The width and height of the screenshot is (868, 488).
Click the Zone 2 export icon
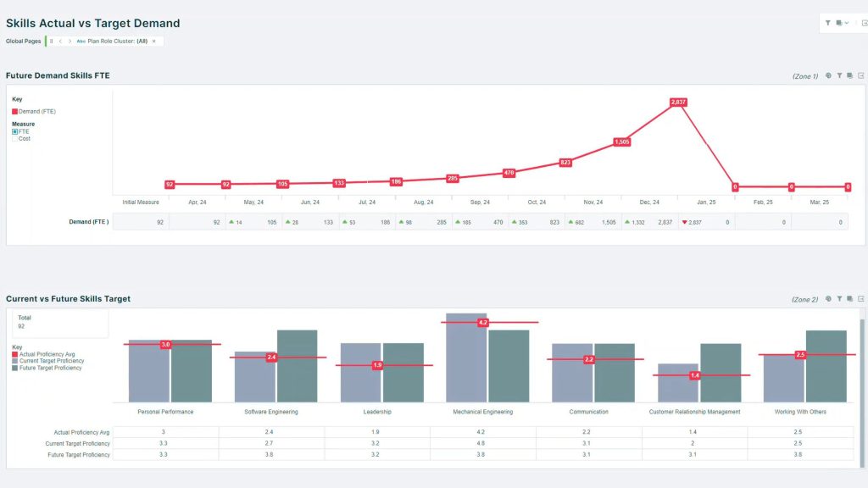pyautogui.click(x=861, y=299)
